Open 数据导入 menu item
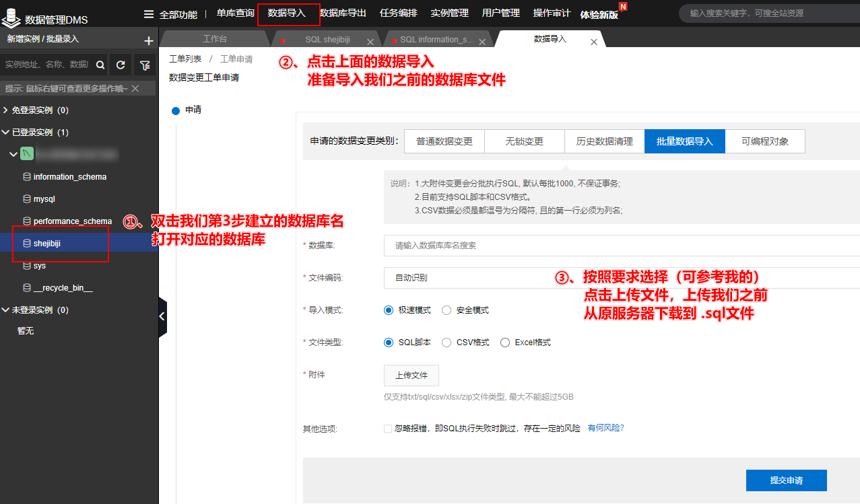860x504 pixels. (x=286, y=13)
